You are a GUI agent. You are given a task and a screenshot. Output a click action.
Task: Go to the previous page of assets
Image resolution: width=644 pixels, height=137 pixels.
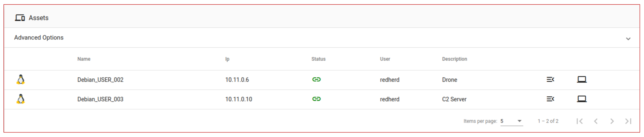[x=596, y=121]
